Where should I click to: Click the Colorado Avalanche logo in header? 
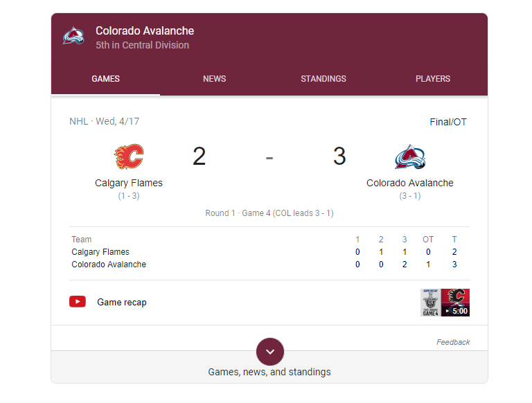(73, 36)
